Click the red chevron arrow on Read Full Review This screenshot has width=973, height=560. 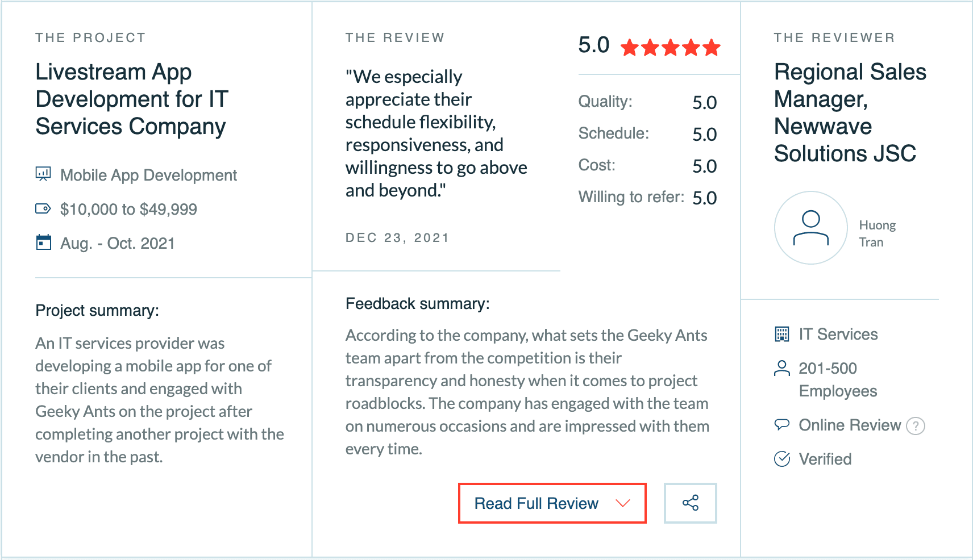[623, 503]
